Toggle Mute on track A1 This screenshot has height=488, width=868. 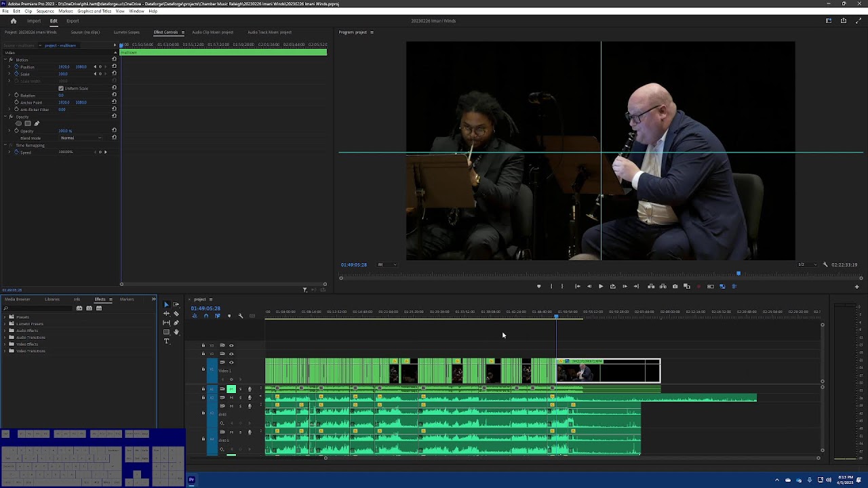[x=231, y=389]
